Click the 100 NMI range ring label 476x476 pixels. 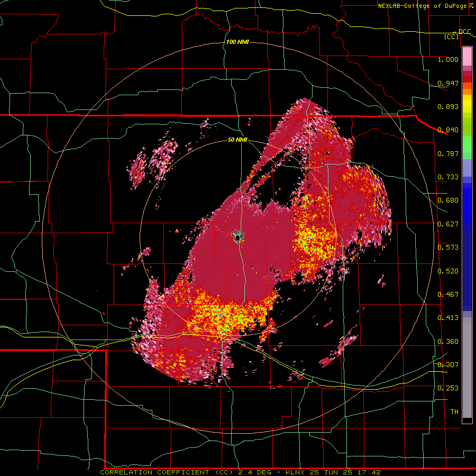coord(237,42)
